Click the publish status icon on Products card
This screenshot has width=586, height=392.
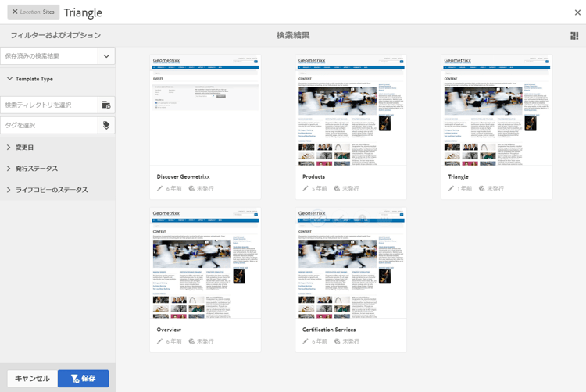pyautogui.click(x=337, y=188)
